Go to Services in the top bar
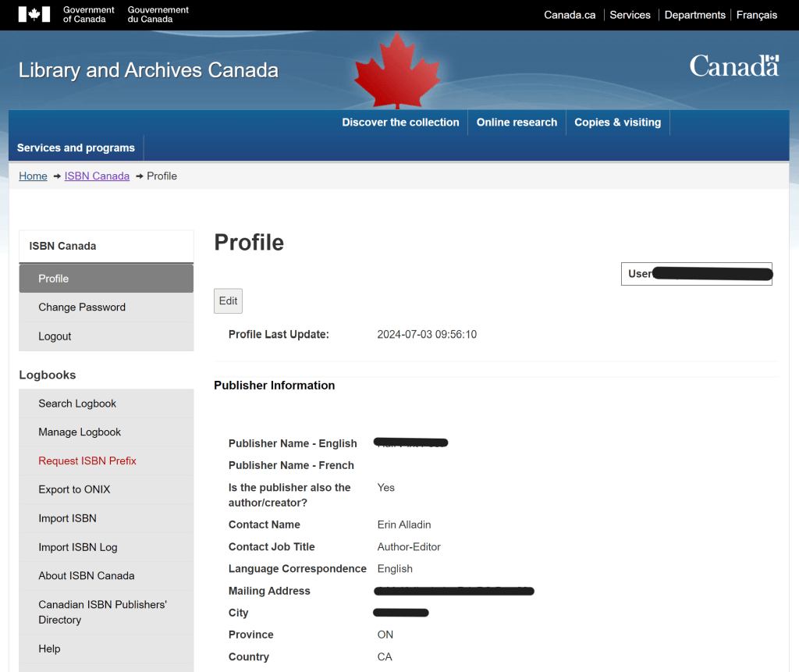Screen dimensions: 799x672 pyautogui.click(x=630, y=15)
